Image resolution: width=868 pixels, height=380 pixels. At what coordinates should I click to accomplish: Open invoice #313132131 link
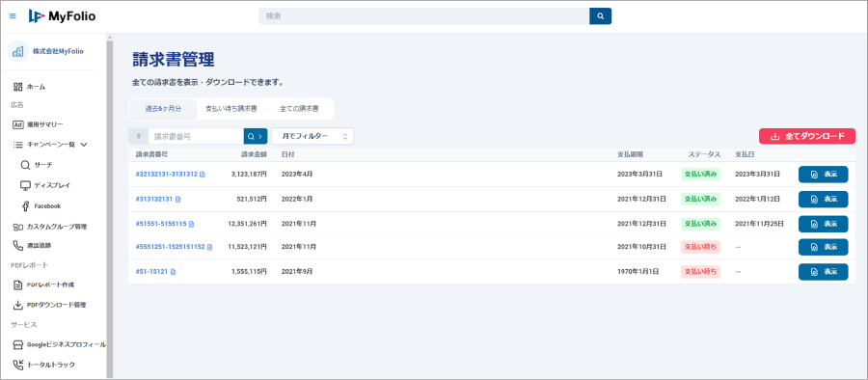154,199
